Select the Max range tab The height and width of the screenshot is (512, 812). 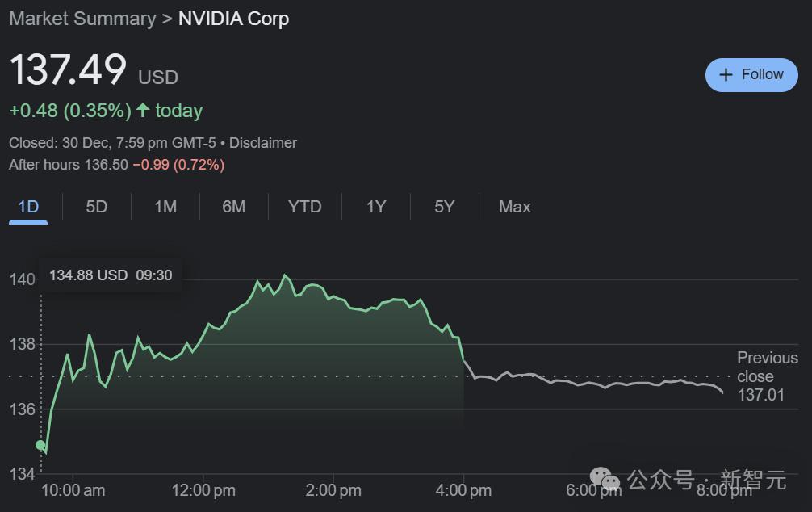pos(515,207)
